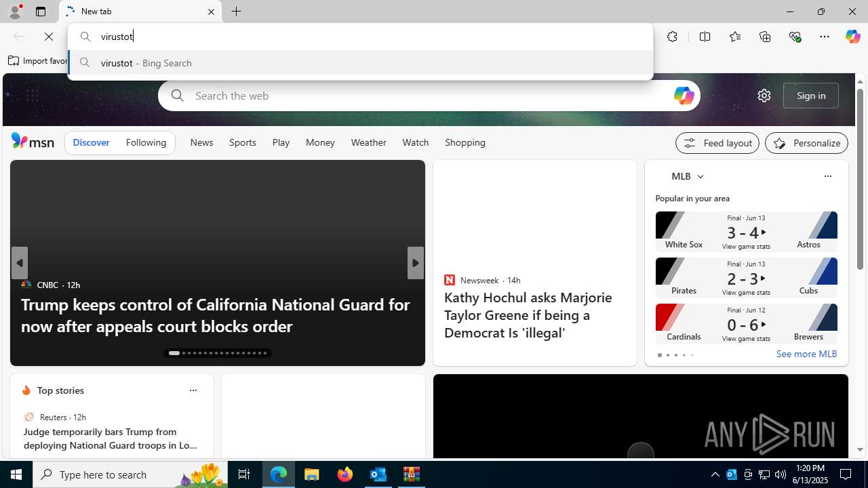Select the 'virustot - Bing Search' suggestion
The image size is (868, 488).
[x=360, y=63]
